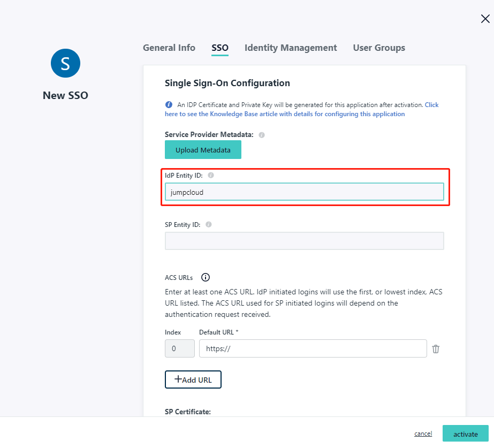The width and height of the screenshot is (494, 448).
Task: Click the blue info icon in IDP notice
Action: pyautogui.click(x=169, y=105)
